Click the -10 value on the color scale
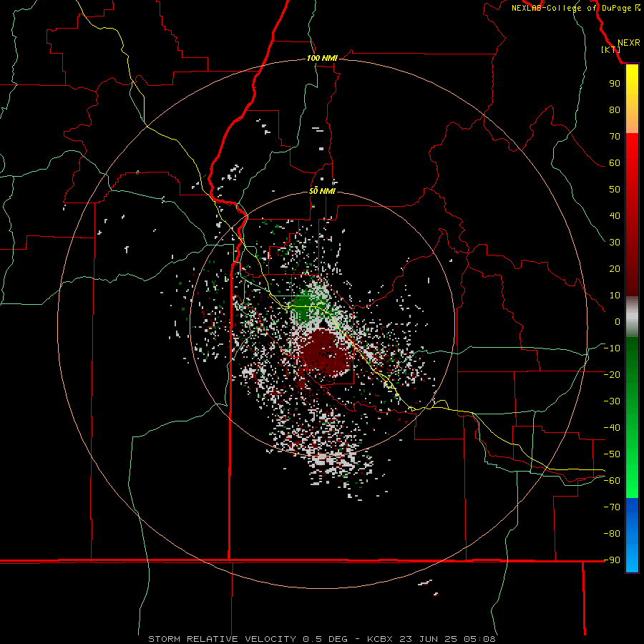Screen dimensions: 644x644 tap(612, 348)
